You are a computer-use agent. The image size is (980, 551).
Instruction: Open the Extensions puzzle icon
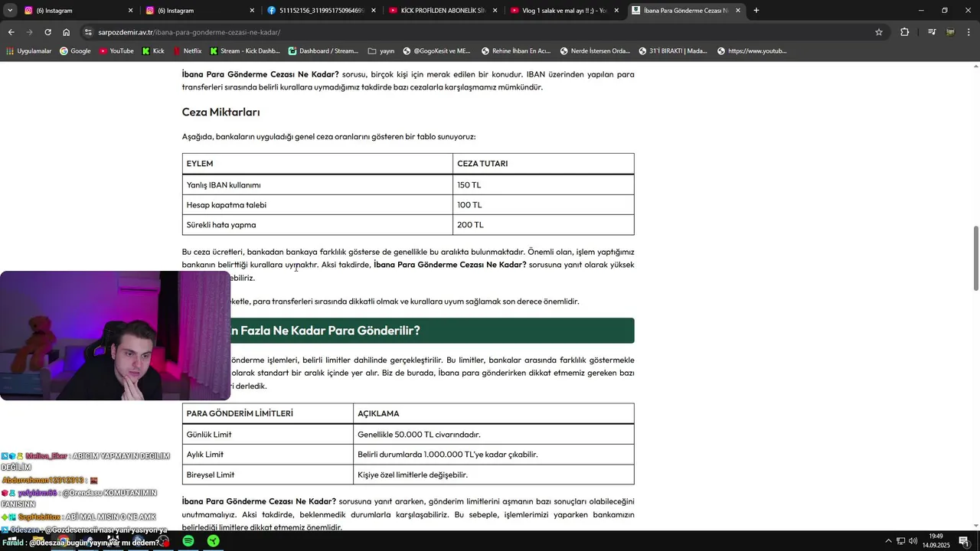(x=905, y=32)
